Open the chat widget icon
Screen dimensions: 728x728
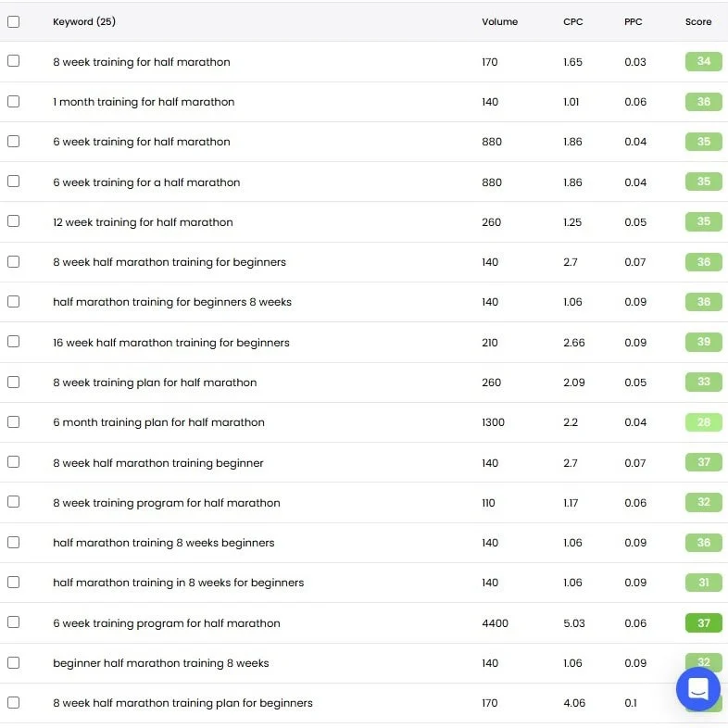[697, 688]
